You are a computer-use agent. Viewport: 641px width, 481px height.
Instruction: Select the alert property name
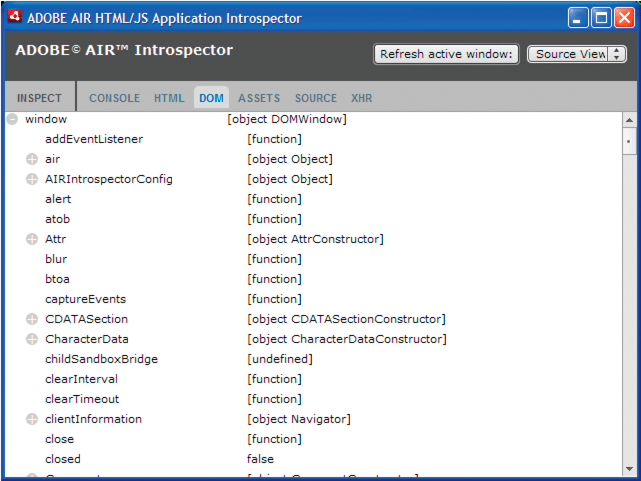[x=58, y=199]
